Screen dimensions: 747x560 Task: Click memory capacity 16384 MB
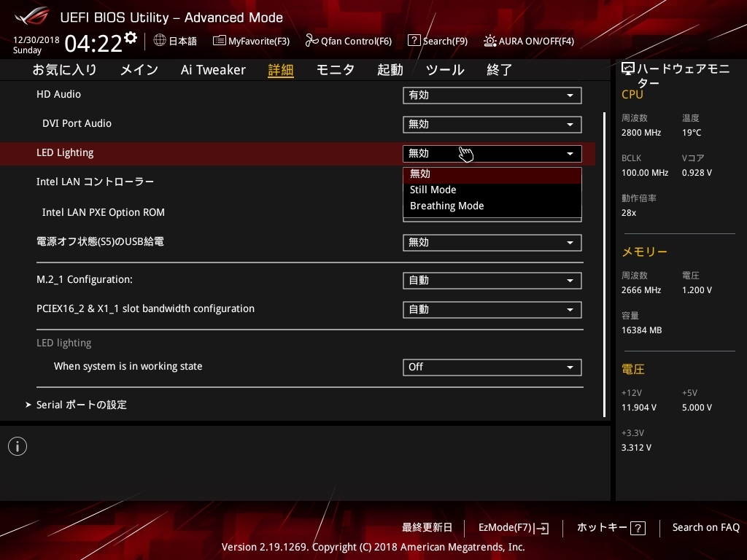(x=642, y=330)
